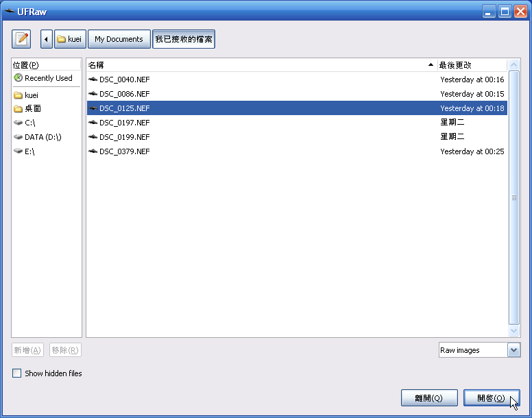
Task: Click the 位置(P) sidebar header
Action: click(47, 64)
